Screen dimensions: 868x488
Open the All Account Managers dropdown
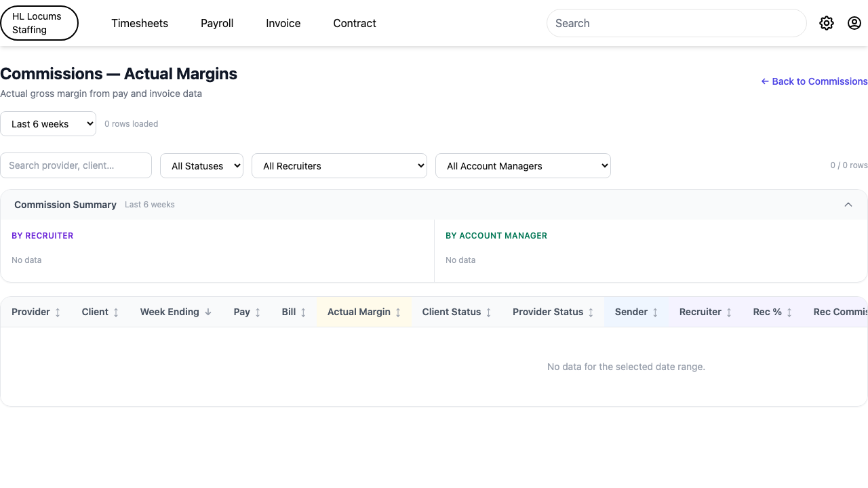[523, 166]
